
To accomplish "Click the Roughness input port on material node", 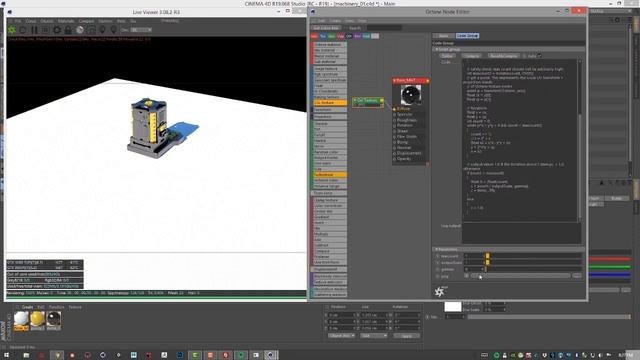I will tap(394, 120).
